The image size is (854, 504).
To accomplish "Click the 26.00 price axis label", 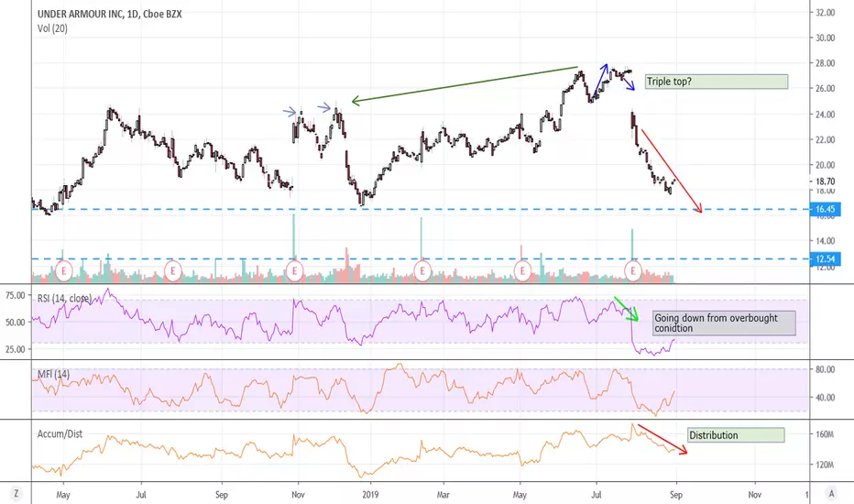I will click(825, 88).
